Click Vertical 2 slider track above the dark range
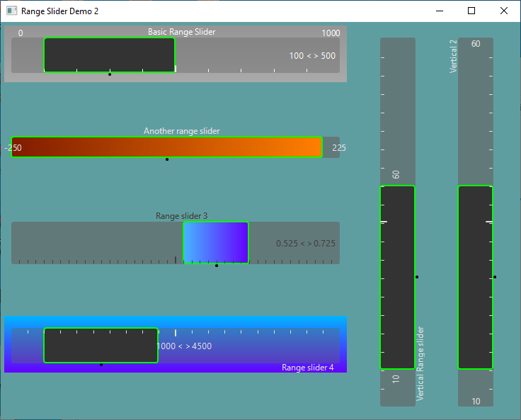 point(475,113)
